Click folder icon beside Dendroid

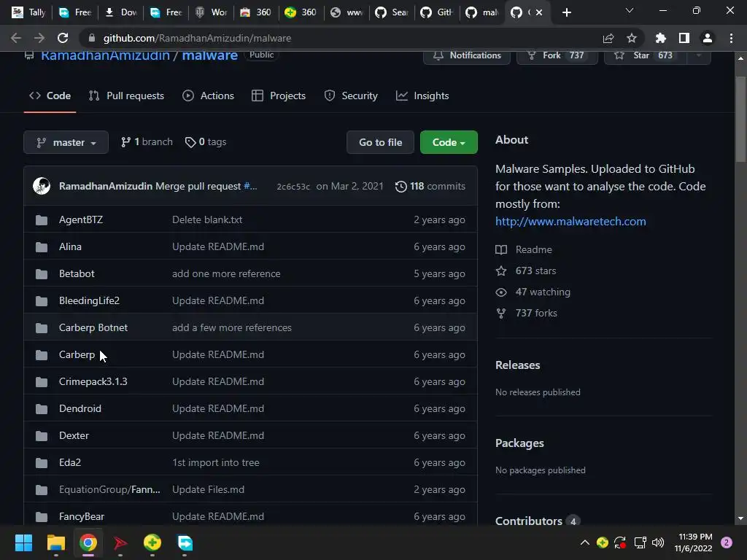pos(42,408)
